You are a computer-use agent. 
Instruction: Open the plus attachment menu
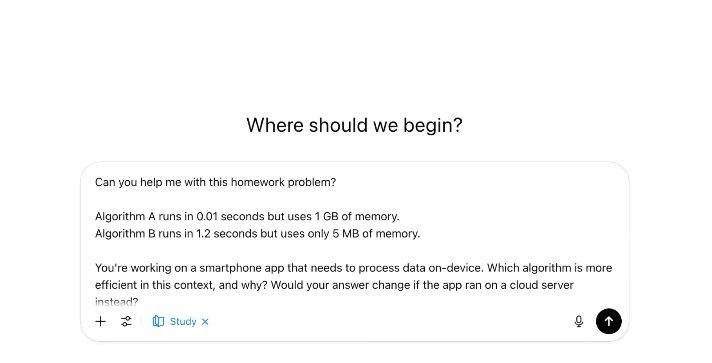pos(100,321)
